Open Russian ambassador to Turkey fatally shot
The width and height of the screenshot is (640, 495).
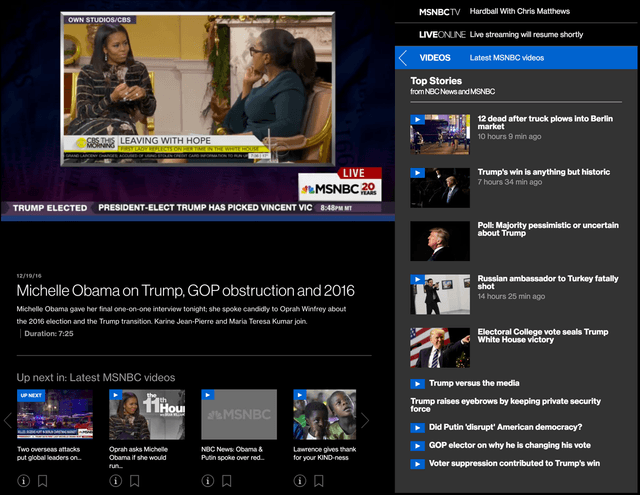coord(548,282)
